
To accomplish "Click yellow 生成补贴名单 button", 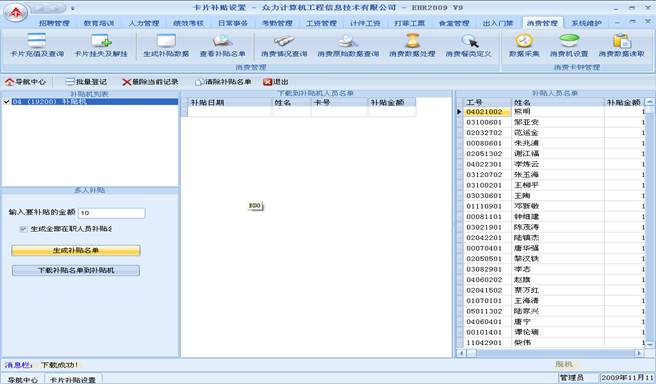I will click(x=76, y=251).
